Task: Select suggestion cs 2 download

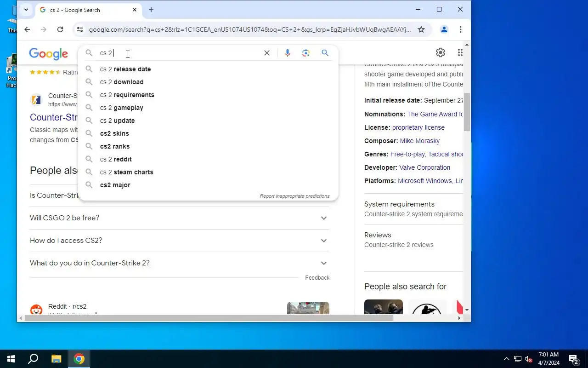Action: 209,82
